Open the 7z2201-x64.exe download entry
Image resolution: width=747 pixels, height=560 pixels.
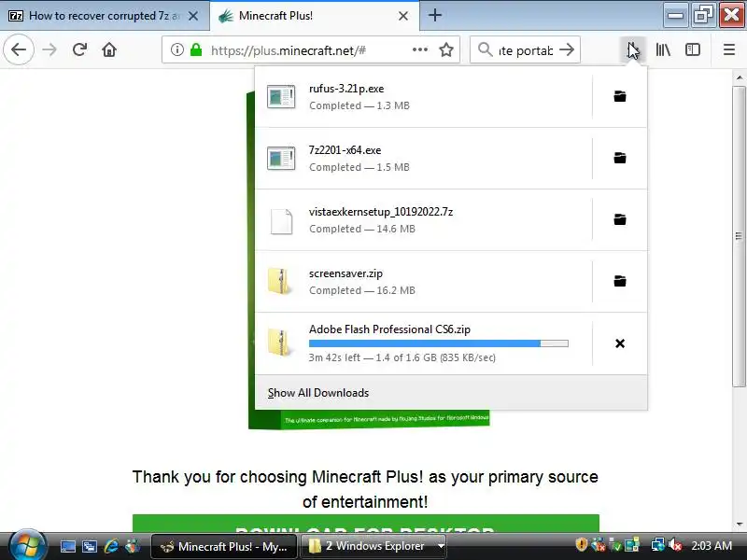[x=424, y=158]
